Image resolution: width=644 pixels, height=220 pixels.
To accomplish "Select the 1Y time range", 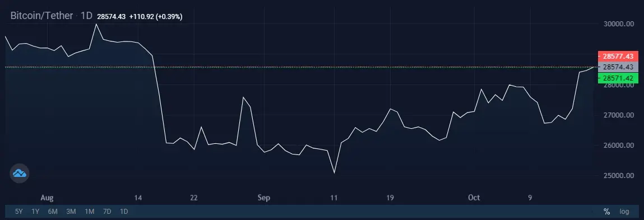I will tap(36, 212).
